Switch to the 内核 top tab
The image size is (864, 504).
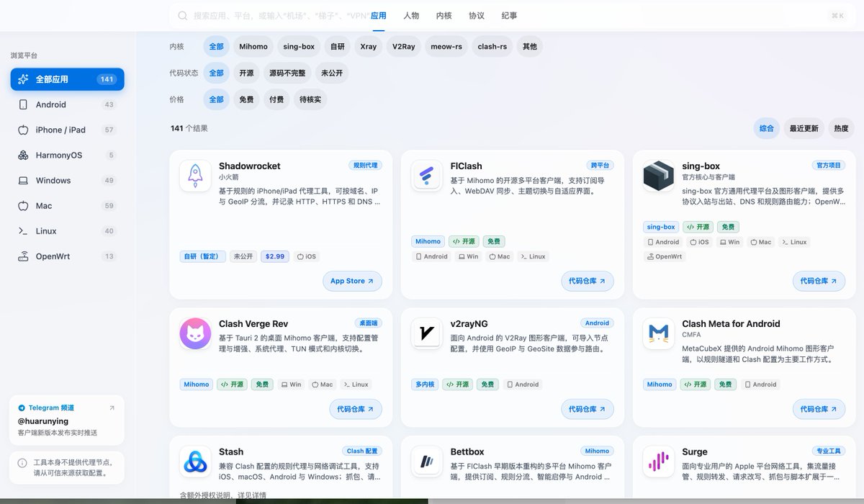[x=444, y=15]
